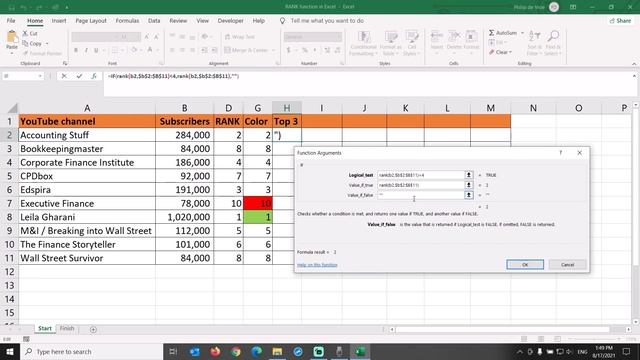Switch to the Insert ribbon tab
Image resolution: width=640 pixels, height=360 pixels.
coord(59,21)
